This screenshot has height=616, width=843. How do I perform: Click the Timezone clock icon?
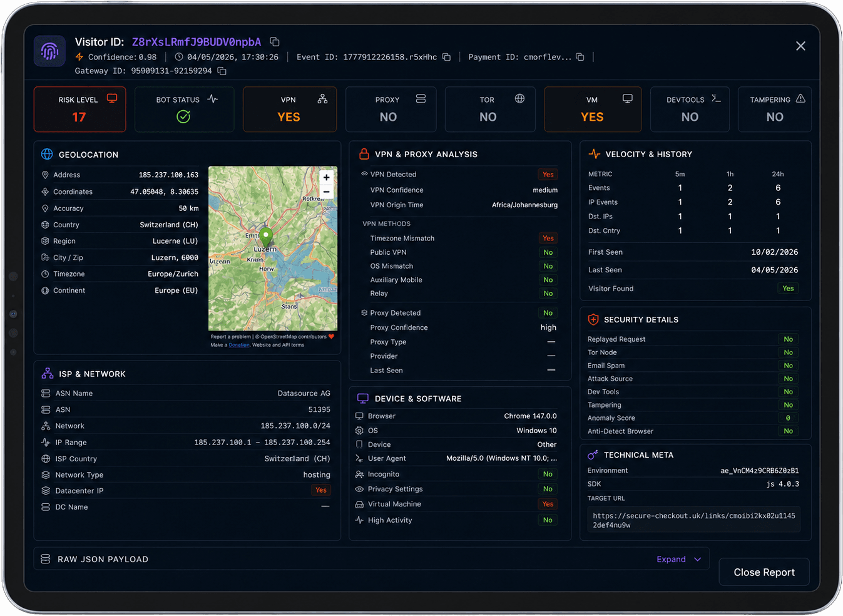point(45,274)
